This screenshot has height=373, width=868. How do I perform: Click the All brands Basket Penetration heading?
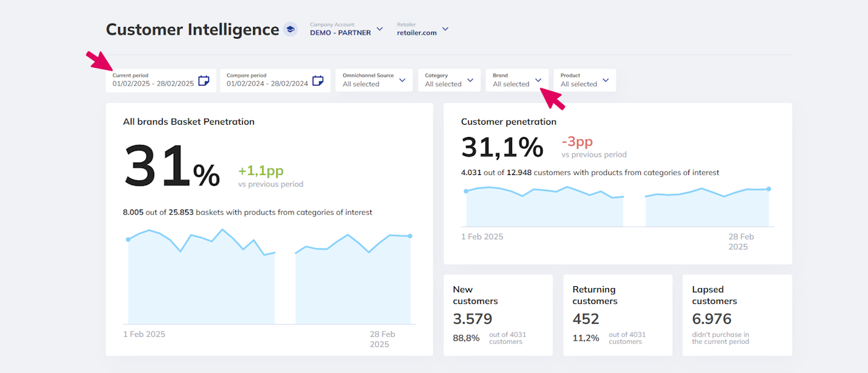click(x=189, y=122)
